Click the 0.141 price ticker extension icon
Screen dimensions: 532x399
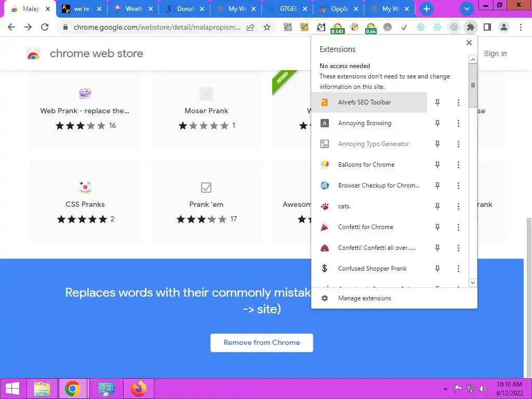tap(337, 28)
